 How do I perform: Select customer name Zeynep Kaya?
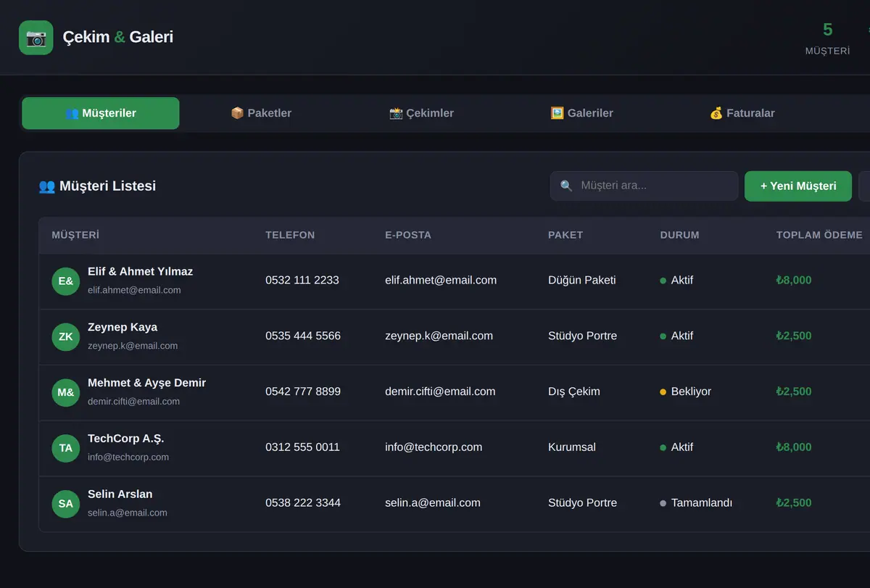[123, 328]
